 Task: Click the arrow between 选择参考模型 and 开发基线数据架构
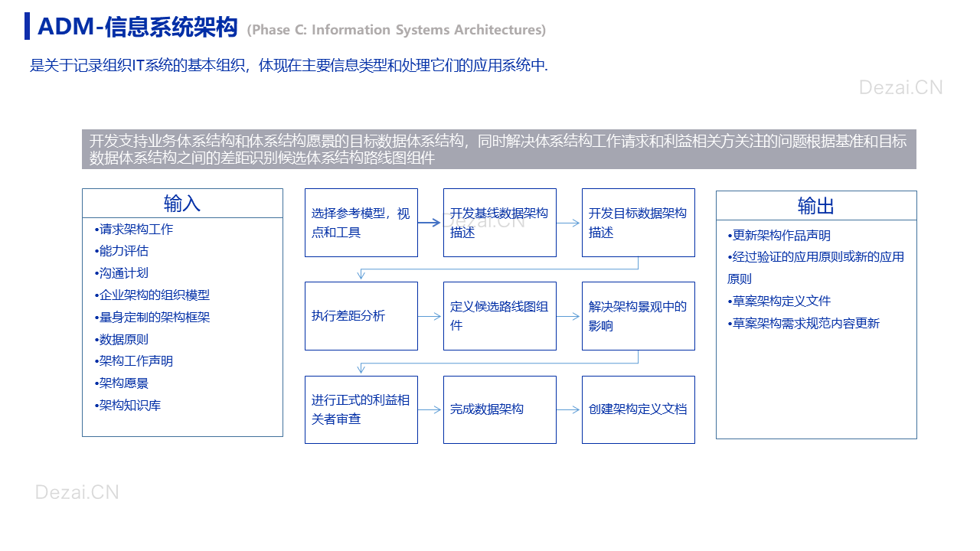tap(430, 223)
